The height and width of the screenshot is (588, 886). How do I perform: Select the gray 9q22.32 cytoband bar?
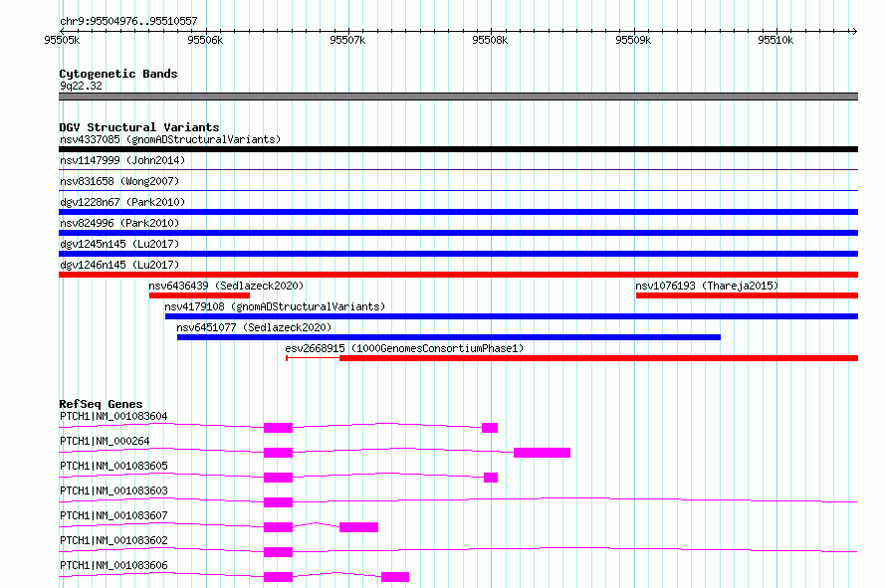pyautogui.click(x=458, y=97)
